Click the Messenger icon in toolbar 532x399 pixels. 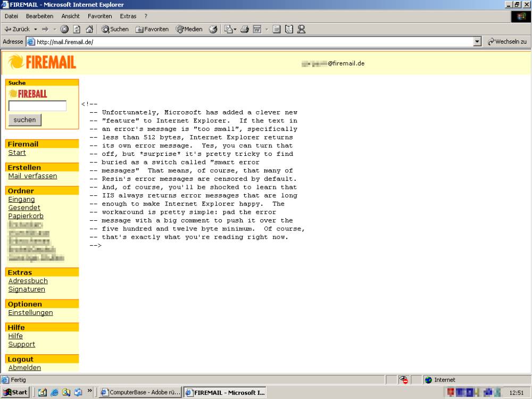pyautogui.click(x=301, y=29)
